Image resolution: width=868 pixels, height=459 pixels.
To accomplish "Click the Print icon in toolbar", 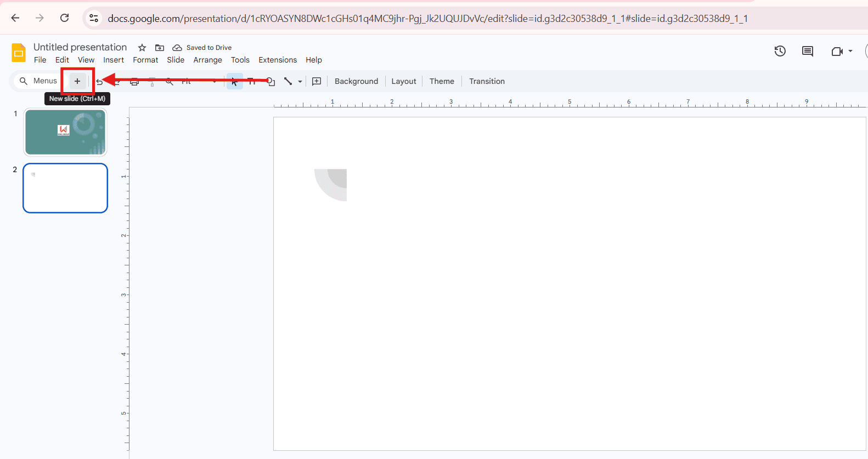I will (x=134, y=82).
